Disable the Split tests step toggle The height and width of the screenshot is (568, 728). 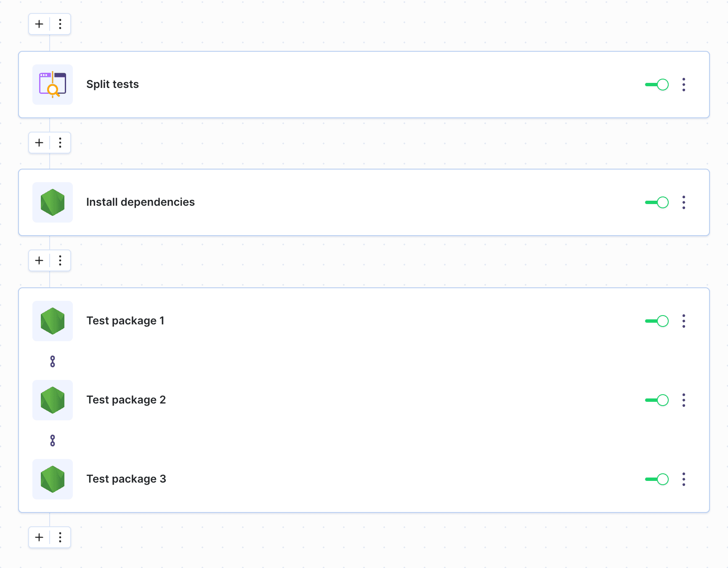[x=656, y=85]
